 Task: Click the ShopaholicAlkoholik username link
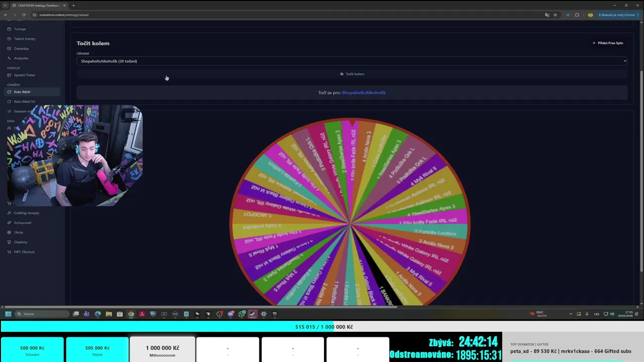[x=364, y=93]
